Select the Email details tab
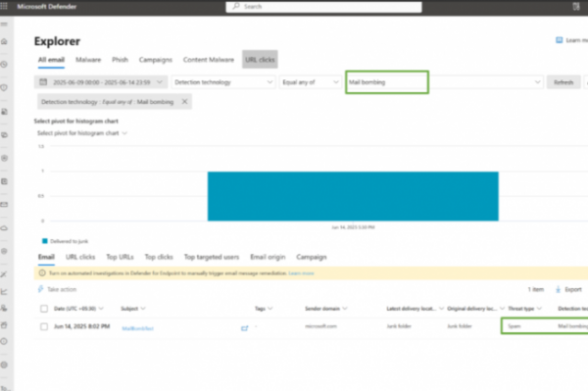The width and height of the screenshot is (588, 391). tap(46, 257)
